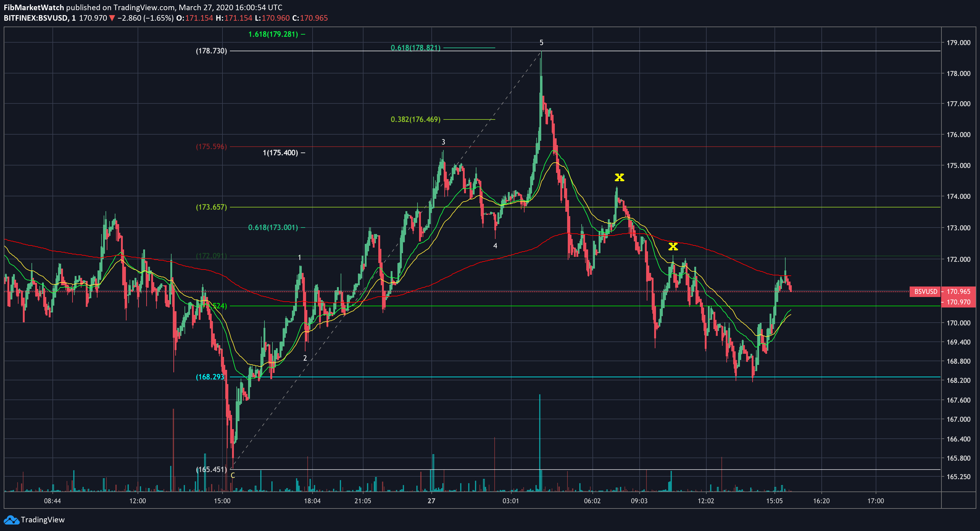Click the (165.451) bottom level label
Viewport: 980px width, 531px height.
pyautogui.click(x=211, y=469)
